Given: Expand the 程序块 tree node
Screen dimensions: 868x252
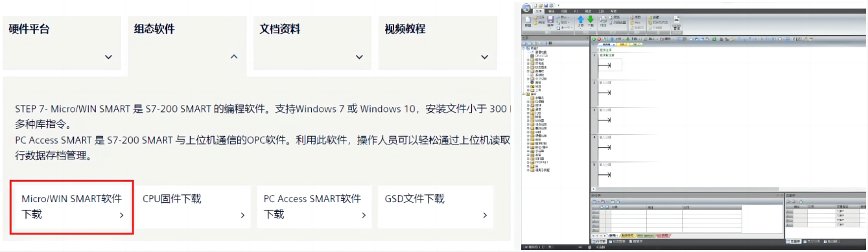Looking at the screenshot, I should click(528, 60).
